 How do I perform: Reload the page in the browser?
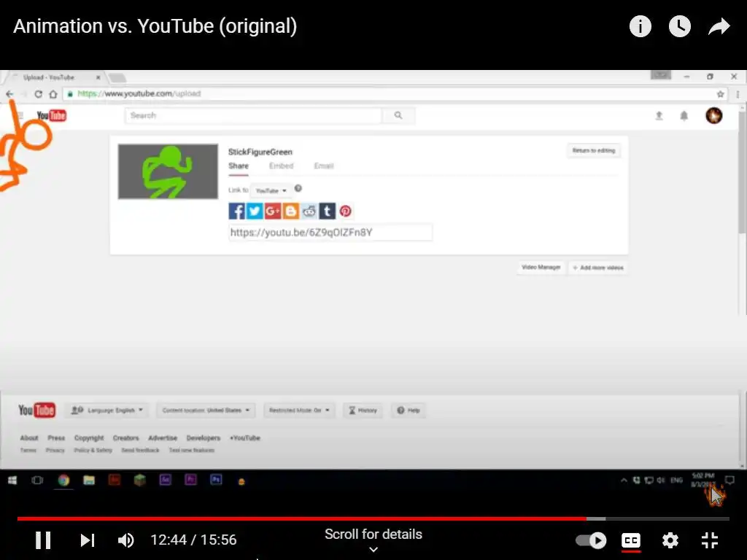(x=38, y=94)
